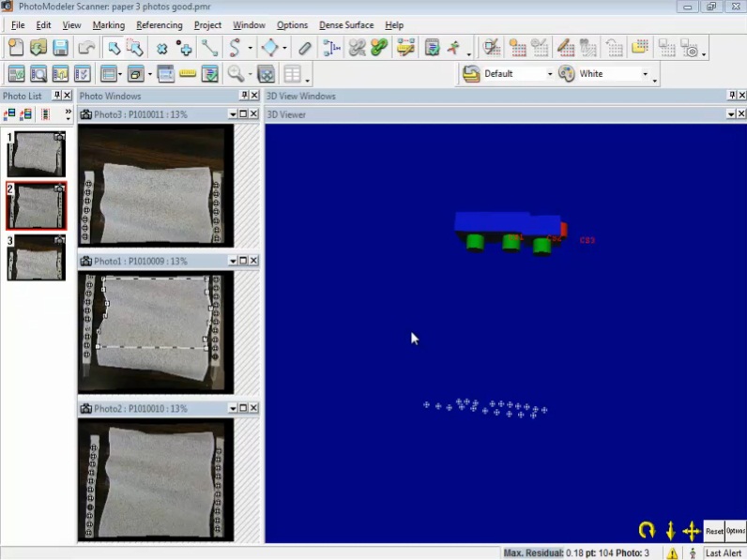Click the yellow four-way pan arrows icon
747x560 pixels.
[x=692, y=530]
